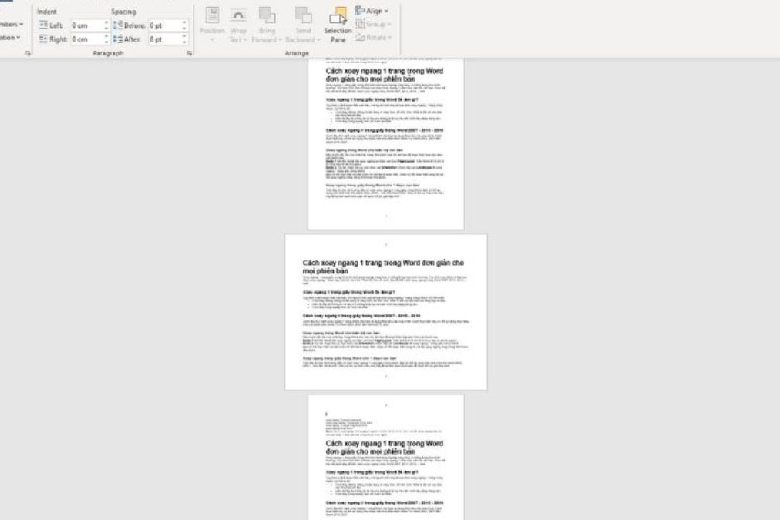Decrease Indent Right with down stepper
The width and height of the screenshot is (780, 520).
(106, 42)
